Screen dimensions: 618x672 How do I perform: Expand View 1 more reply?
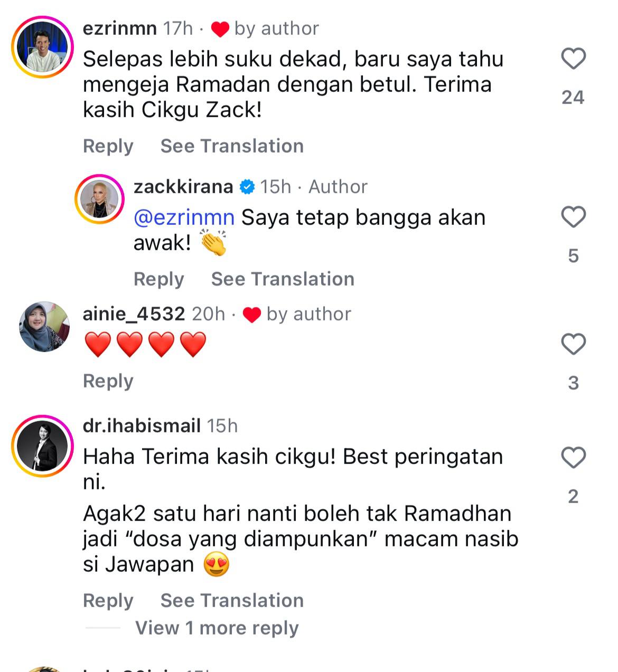coord(217,628)
